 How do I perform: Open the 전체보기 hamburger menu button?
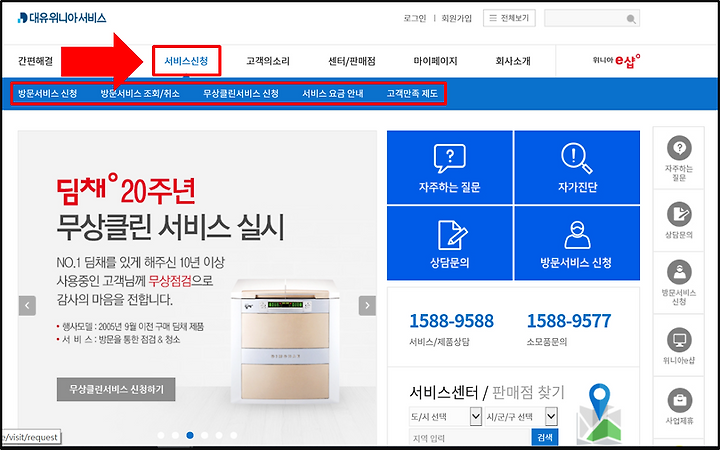pyautogui.click(x=509, y=18)
